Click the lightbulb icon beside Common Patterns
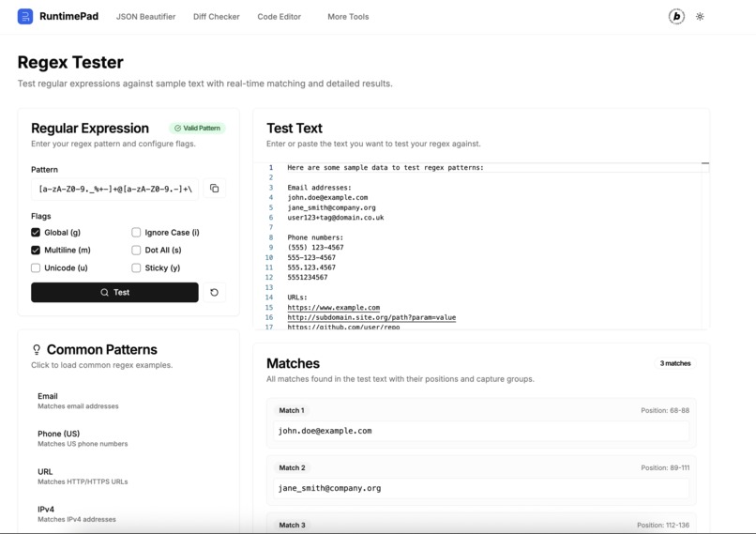This screenshot has height=534, width=756. click(37, 349)
